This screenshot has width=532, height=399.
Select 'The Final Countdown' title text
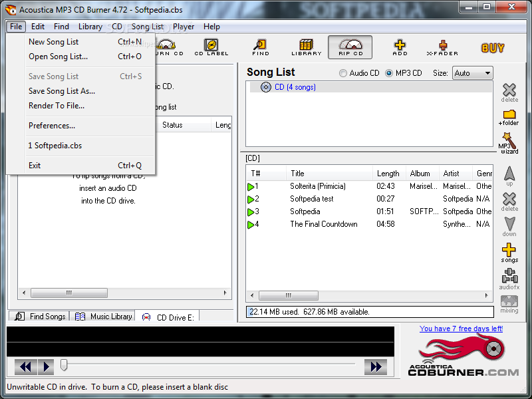[324, 224]
